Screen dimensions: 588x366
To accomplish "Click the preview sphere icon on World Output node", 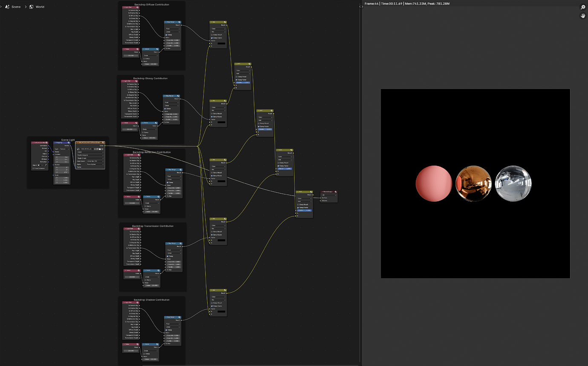I will 335,192.
